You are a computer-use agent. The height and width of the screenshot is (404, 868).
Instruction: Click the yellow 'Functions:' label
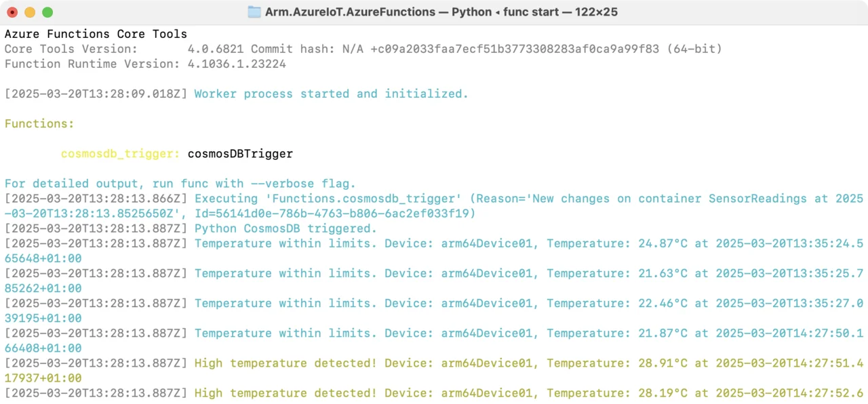pyautogui.click(x=39, y=124)
